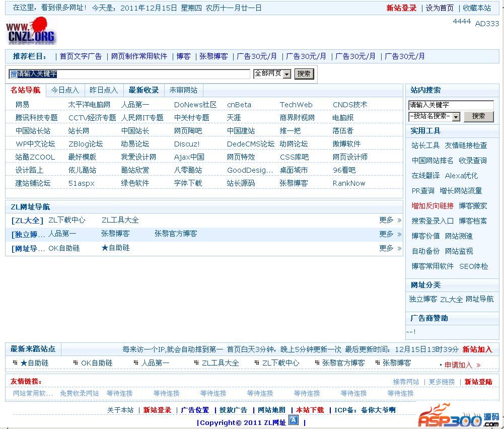
Task: Open 新站登录 link in top bar
Action: pos(401,8)
